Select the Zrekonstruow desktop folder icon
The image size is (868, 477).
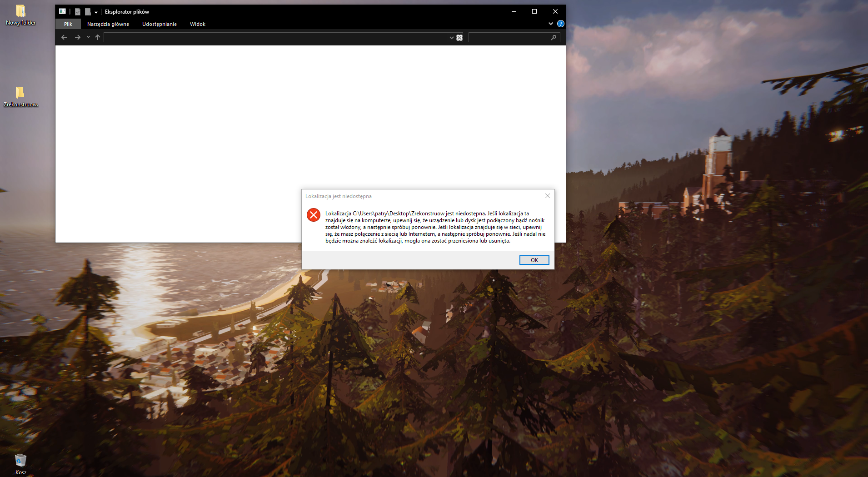pos(20,96)
